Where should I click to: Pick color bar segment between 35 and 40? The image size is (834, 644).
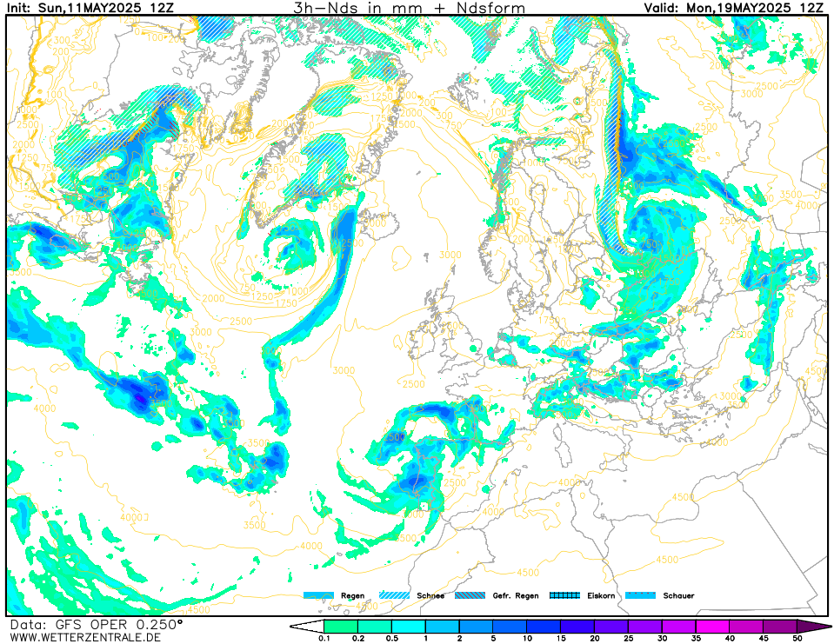coord(713,627)
